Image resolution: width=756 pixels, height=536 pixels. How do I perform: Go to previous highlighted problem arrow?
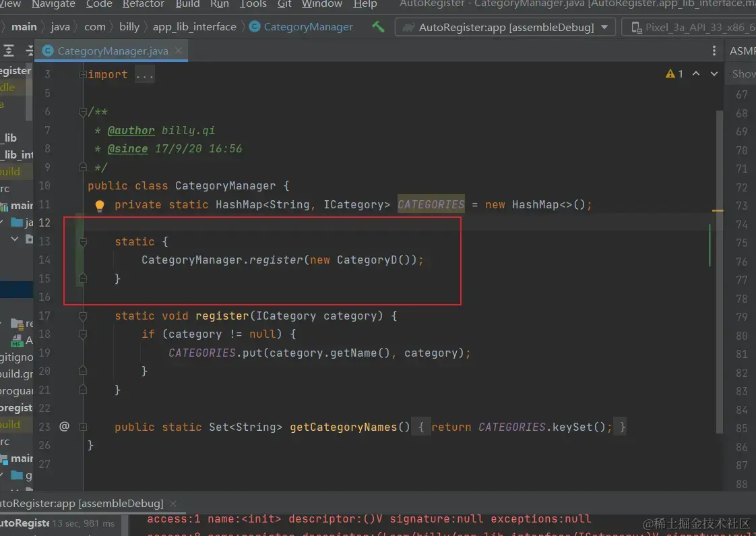pos(696,73)
